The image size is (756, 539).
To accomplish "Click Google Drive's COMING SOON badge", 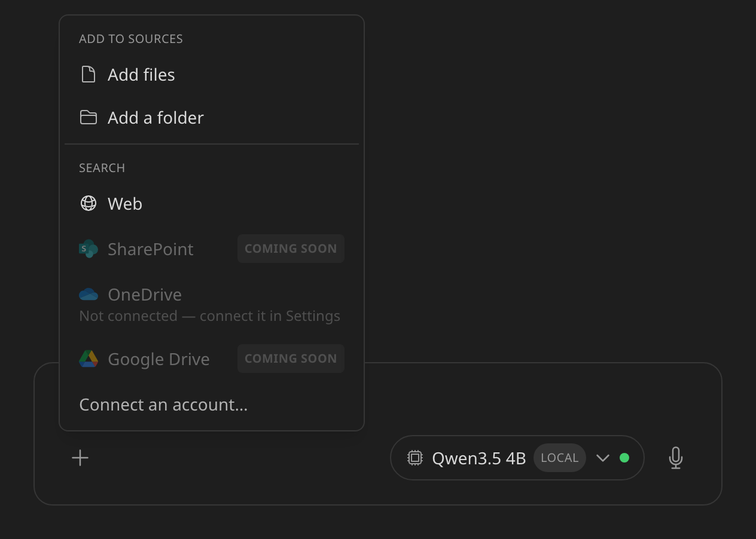I will 291,359.
